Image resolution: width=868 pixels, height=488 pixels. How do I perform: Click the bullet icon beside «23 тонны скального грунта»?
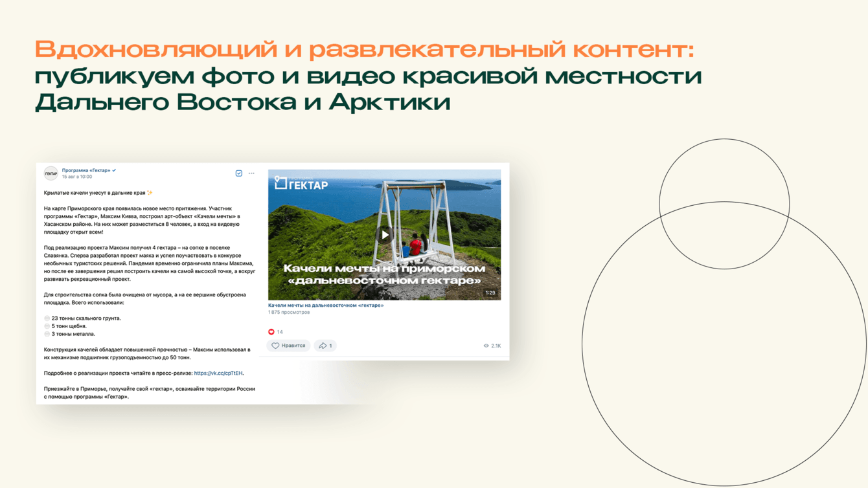(47, 318)
